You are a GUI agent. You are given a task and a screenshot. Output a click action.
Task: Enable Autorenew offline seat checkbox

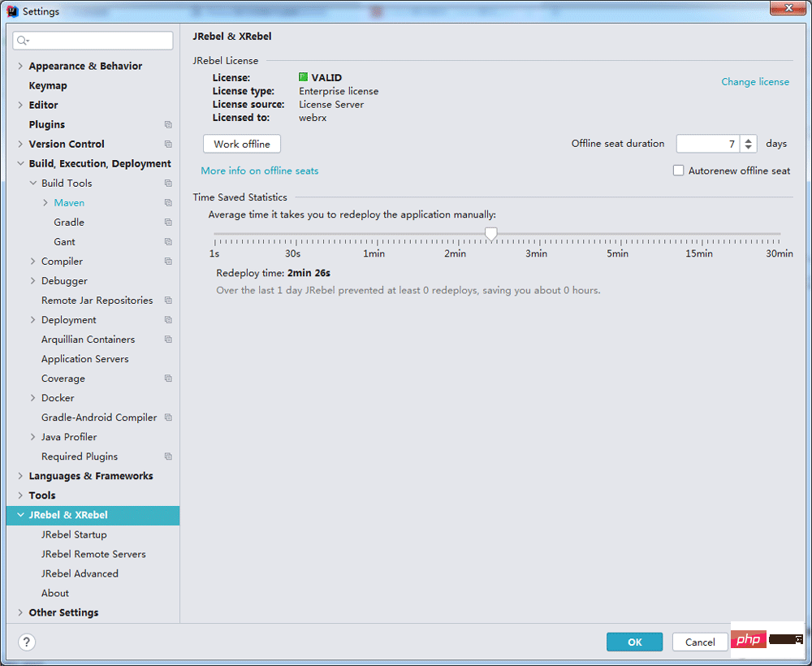pos(678,171)
